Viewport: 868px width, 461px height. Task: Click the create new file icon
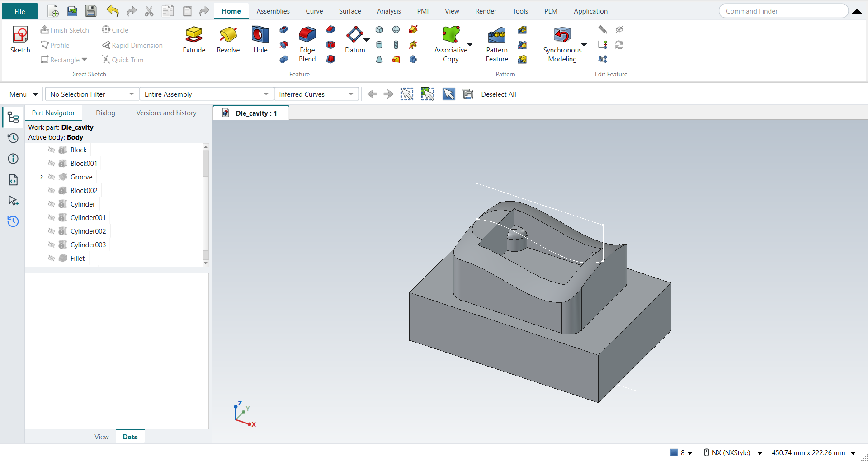tap(53, 11)
